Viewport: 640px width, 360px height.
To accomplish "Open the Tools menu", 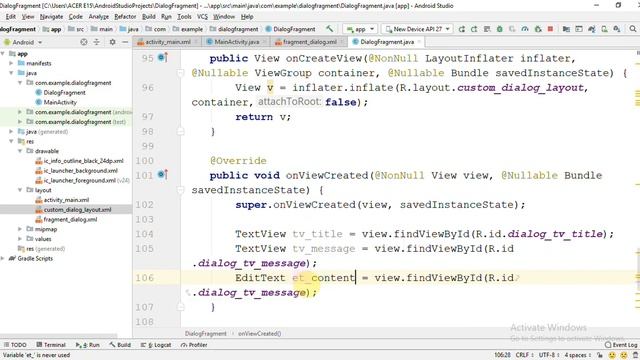I will point(184,17).
